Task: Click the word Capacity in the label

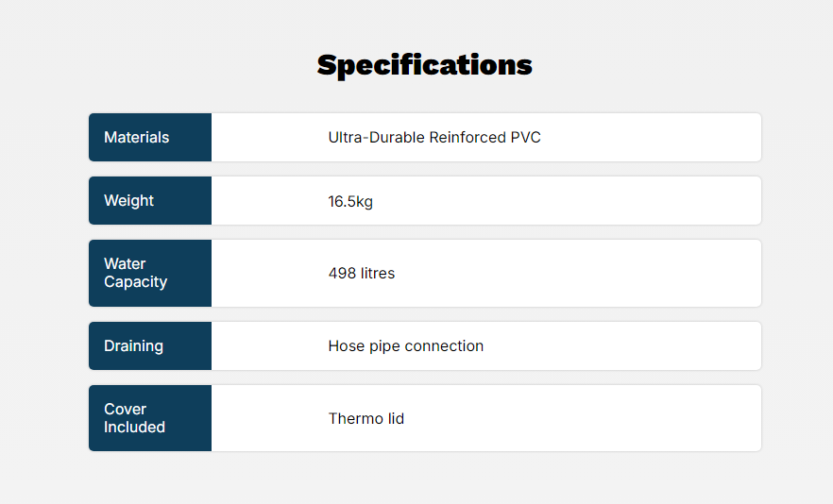Action: tap(135, 282)
